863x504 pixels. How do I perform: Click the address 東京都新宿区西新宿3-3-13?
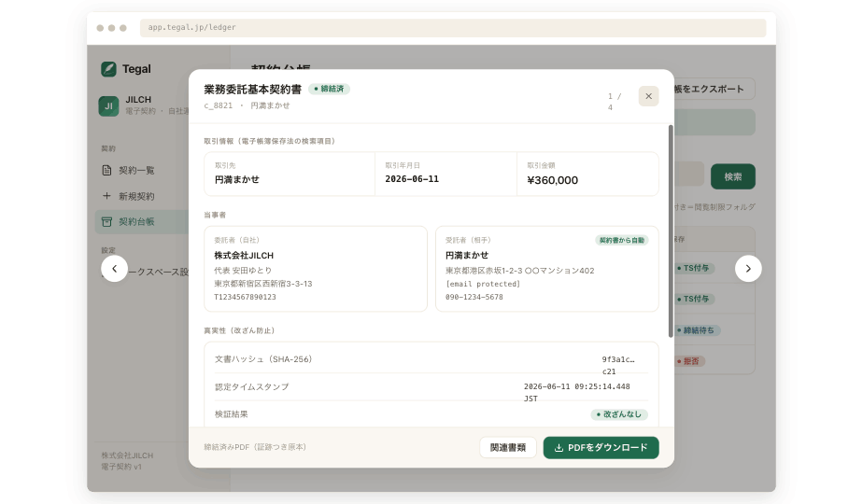(x=263, y=284)
